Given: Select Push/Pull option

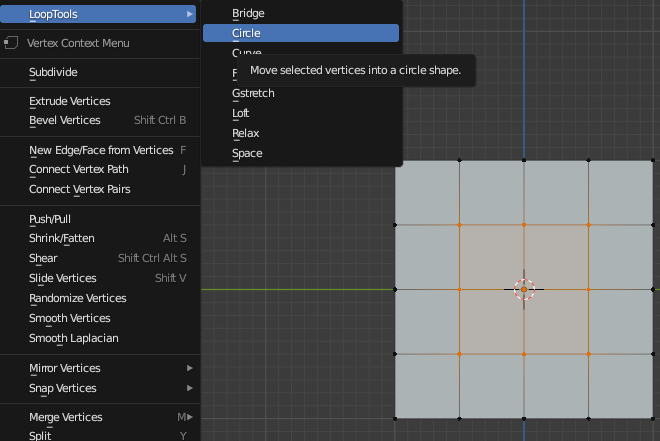Looking at the screenshot, I should click(x=98, y=219).
